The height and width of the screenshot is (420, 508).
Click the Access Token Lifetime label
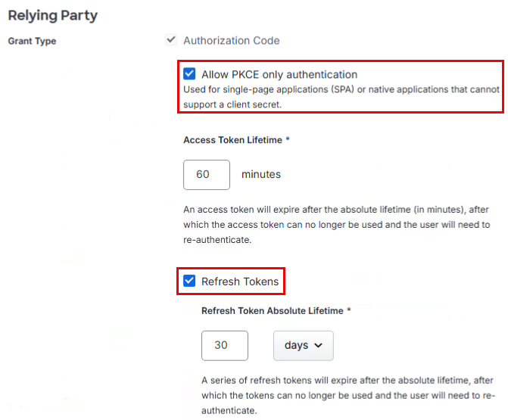point(232,140)
